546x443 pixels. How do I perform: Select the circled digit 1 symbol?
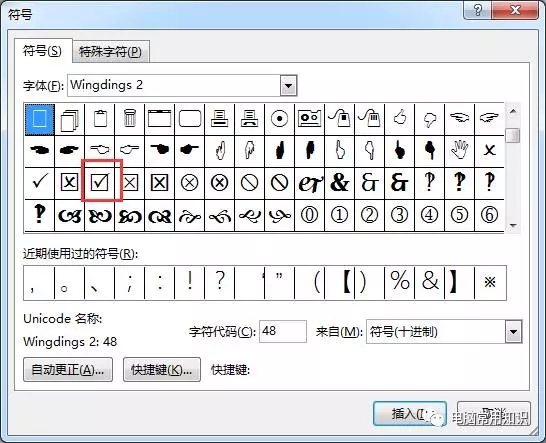point(340,215)
